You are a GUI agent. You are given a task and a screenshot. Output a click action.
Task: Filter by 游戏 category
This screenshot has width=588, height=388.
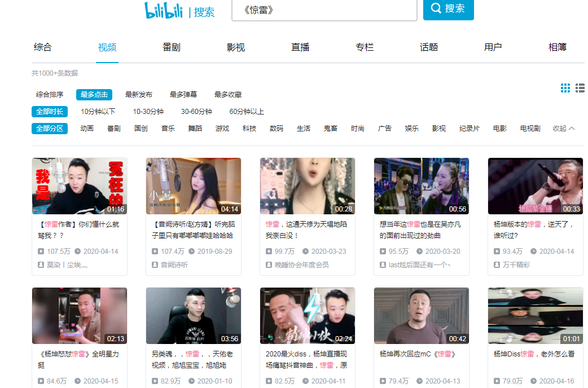[x=222, y=128]
